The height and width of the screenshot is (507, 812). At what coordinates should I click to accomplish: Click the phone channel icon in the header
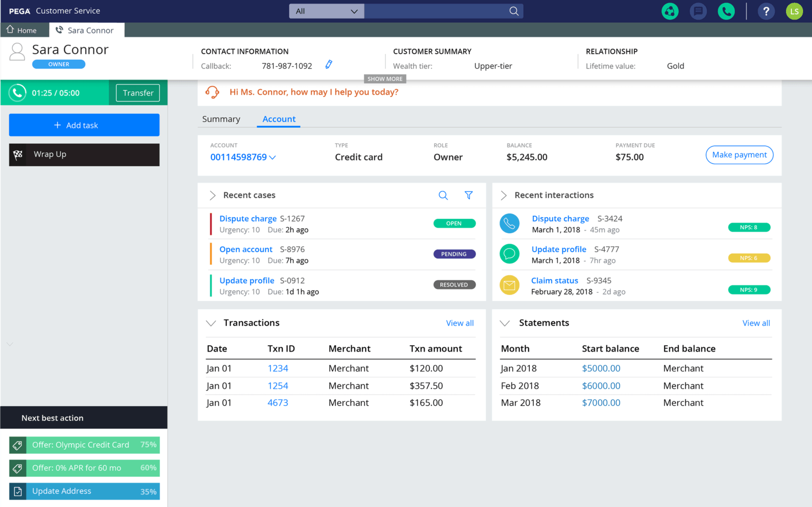click(726, 11)
